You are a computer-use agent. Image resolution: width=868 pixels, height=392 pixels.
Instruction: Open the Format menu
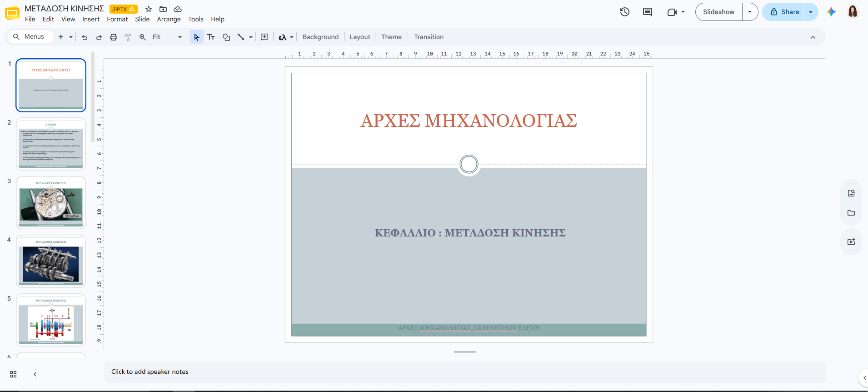click(x=117, y=19)
